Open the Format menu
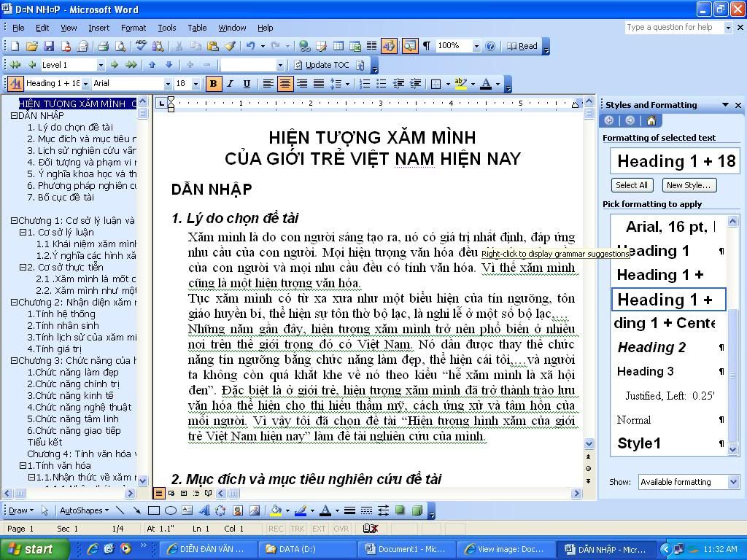The width and height of the screenshot is (747, 560). click(133, 28)
